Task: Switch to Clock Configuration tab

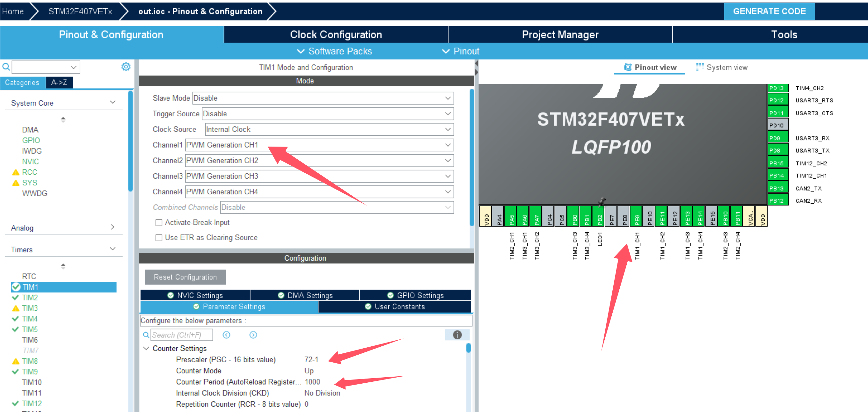Action: click(336, 34)
